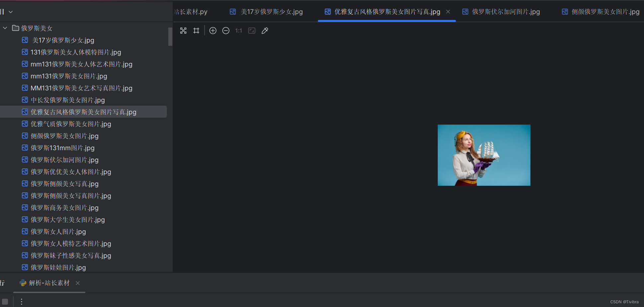644x307 pixels.
Task: Click the 俄罗斯美女 folder icon
Action: pos(15,28)
